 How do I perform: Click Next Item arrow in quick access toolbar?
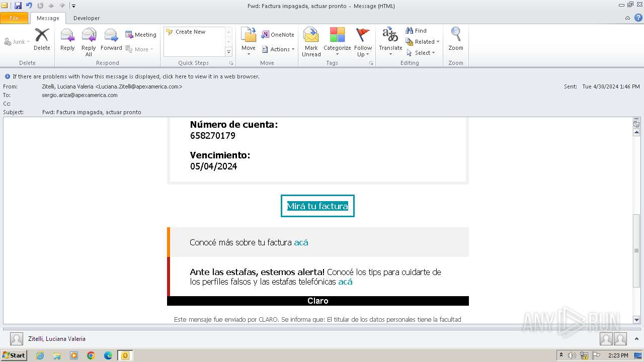point(62,6)
